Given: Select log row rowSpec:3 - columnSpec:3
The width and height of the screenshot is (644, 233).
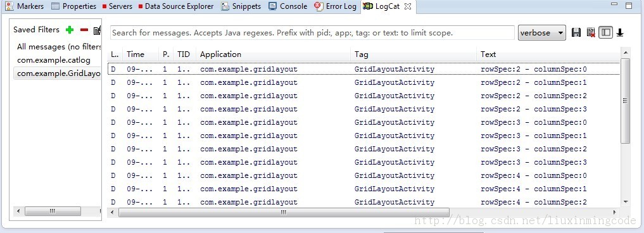Looking at the screenshot, I should tap(363, 162).
